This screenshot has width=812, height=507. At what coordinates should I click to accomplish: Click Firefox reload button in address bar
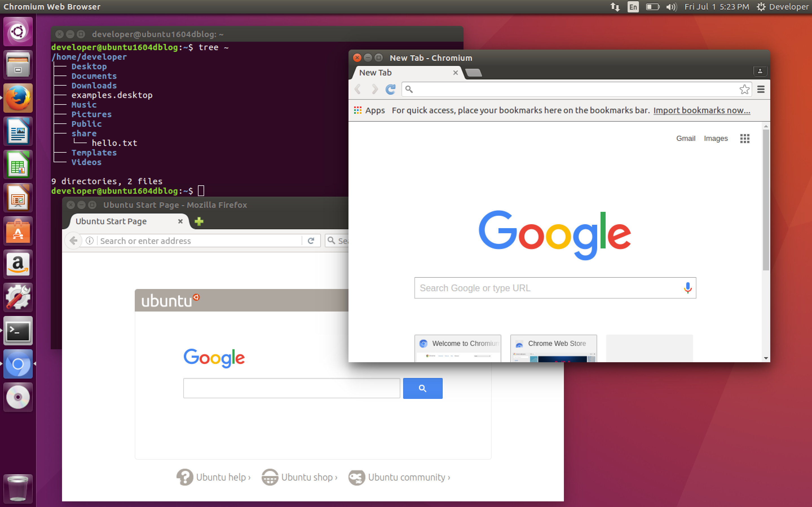point(311,241)
